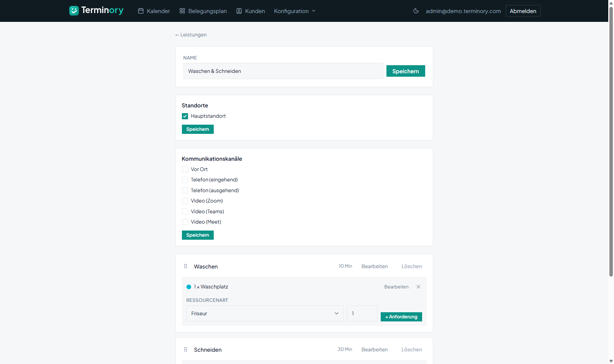
Task: Enable the Video (Meet) checkbox
Action: click(185, 222)
